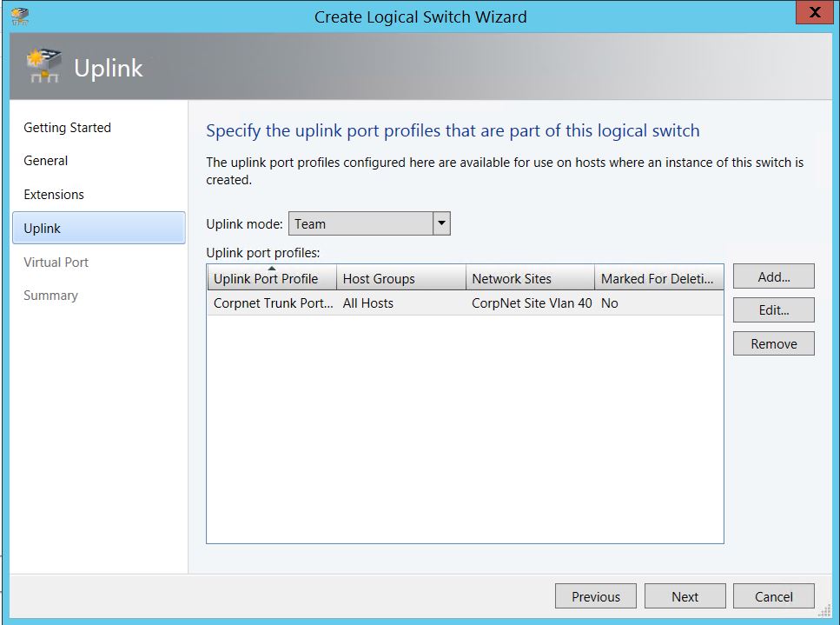This screenshot has height=625, width=840.
Task: Proceed with the Next button
Action: coord(685,596)
